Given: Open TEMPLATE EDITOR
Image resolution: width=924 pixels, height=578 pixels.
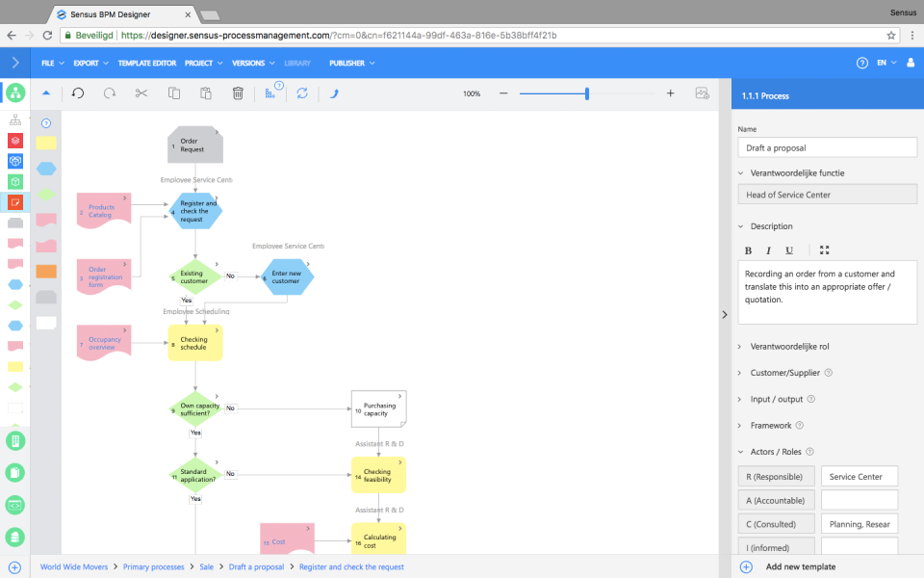Looking at the screenshot, I should coord(146,64).
